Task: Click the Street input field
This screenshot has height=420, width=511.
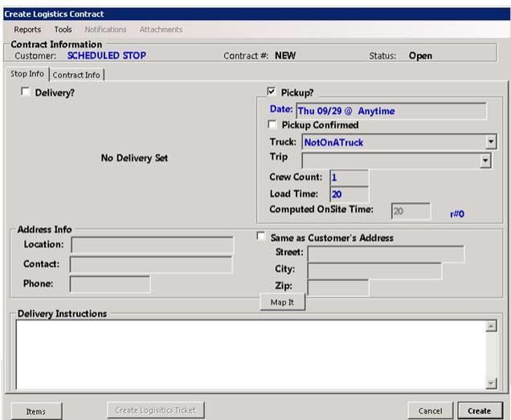Action: coord(386,254)
